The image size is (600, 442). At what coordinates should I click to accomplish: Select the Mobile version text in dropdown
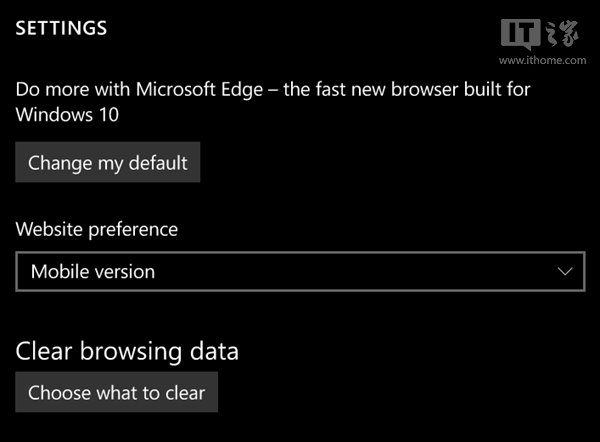pos(93,272)
